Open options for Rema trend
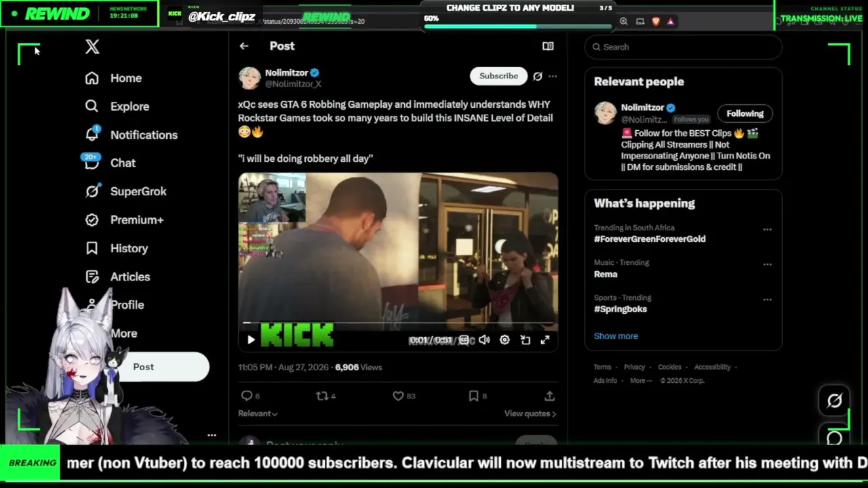This screenshot has height=488, width=868. pos(767,264)
